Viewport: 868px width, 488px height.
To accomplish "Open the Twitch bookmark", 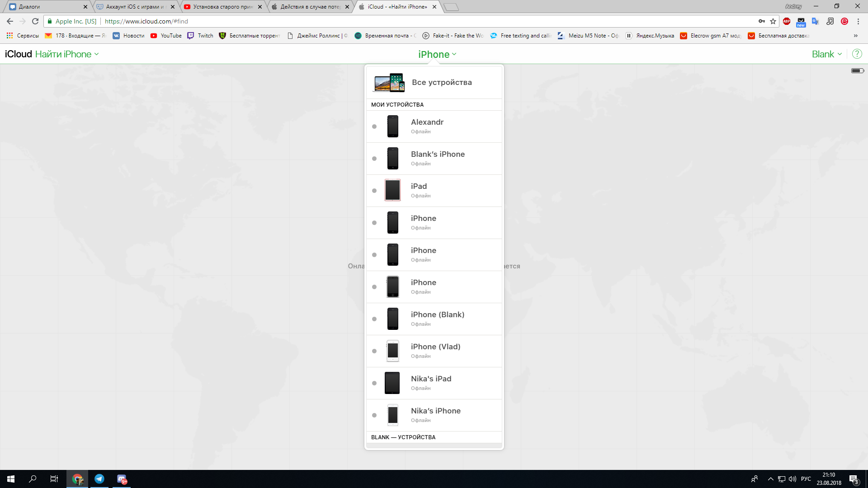I will tap(200, 36).
